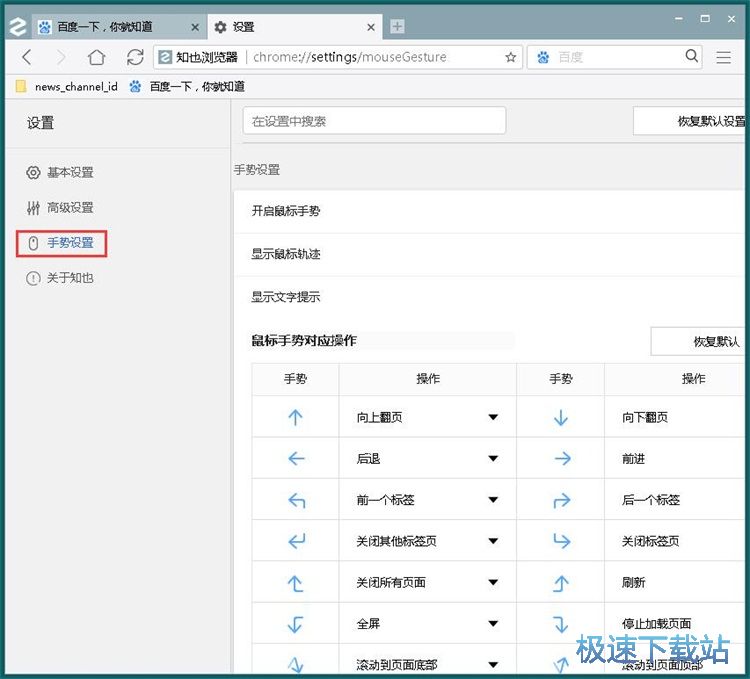Viewport: 750px width, 679px height.
Task: Click the 开启鼠标手势 setting row
Action: 489,211
